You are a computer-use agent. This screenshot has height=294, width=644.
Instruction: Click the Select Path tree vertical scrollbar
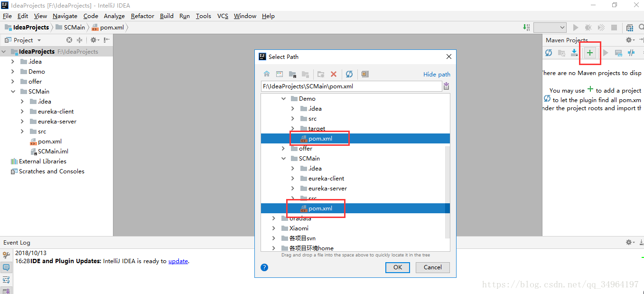click(448, 192)
